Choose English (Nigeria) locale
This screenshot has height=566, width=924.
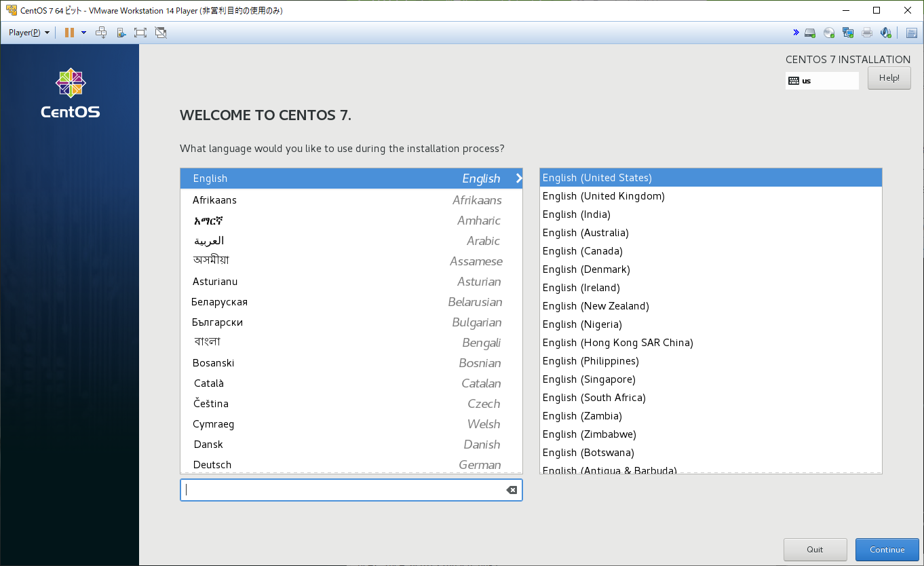(x=711, y=324)
